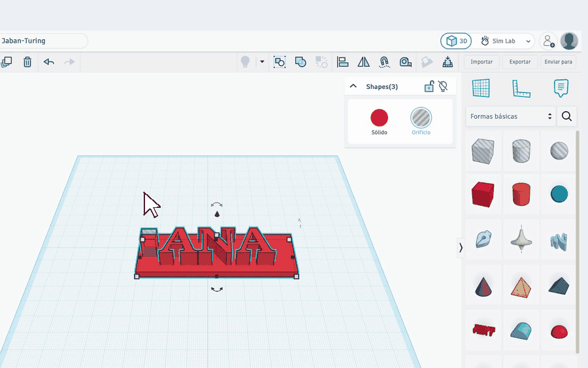Click the shapes panel vertical scrollbar
This screenshot has width=588, height=368.
tap(578, 242)
